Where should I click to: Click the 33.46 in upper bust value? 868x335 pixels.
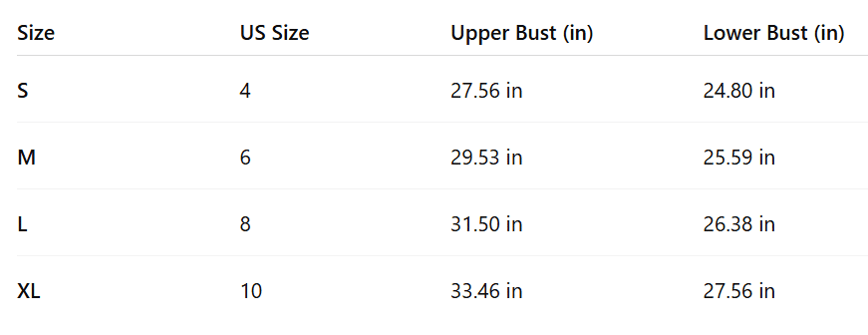click(487, 291)
